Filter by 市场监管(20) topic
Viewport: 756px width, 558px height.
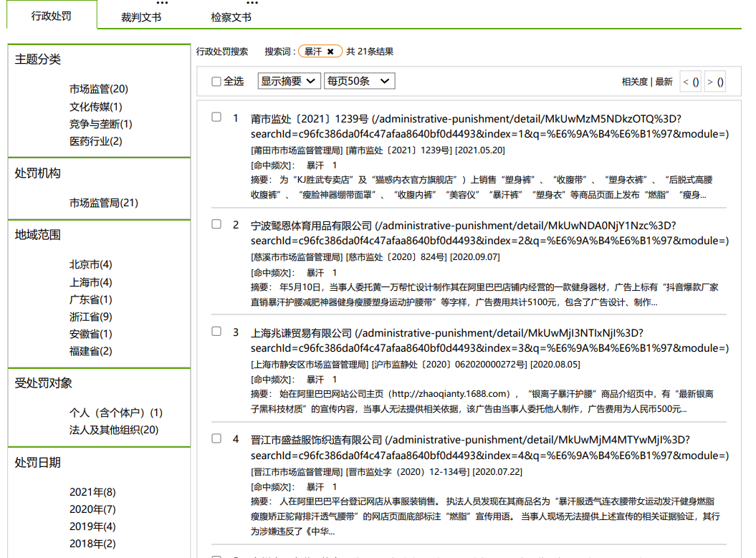pos(99,89)
